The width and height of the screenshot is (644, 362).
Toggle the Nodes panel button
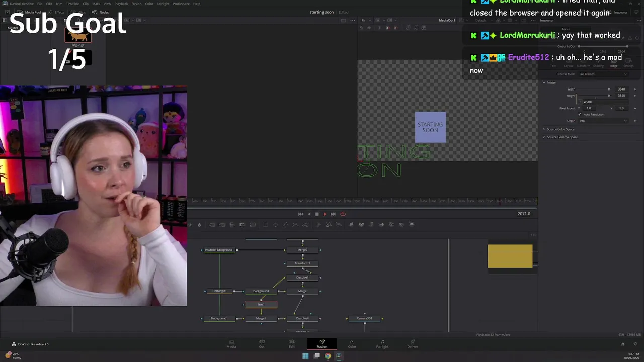101,12
